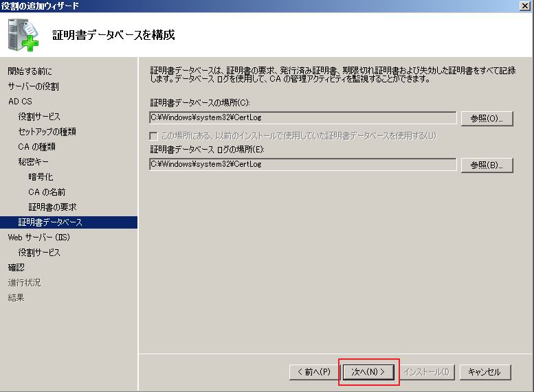Open Web サーバー (IIS) step
This screenshot has height=392, width=534.
point(38,237)
